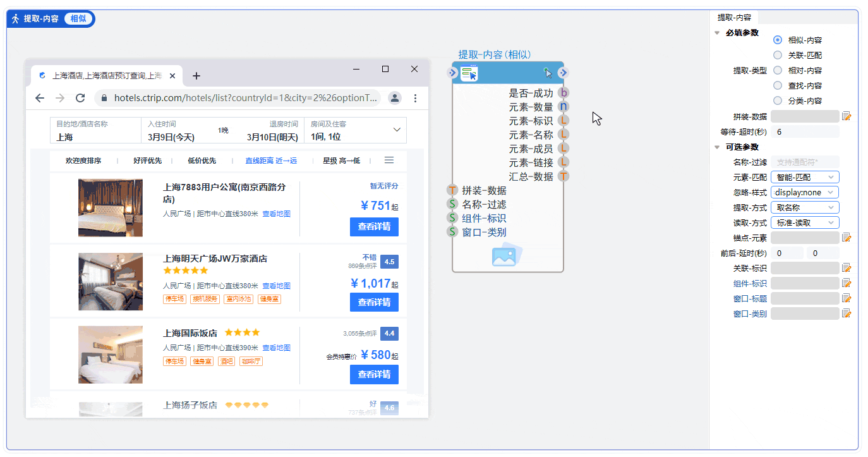Select the 关联-匹配 radio button

[x=778, y=55]
